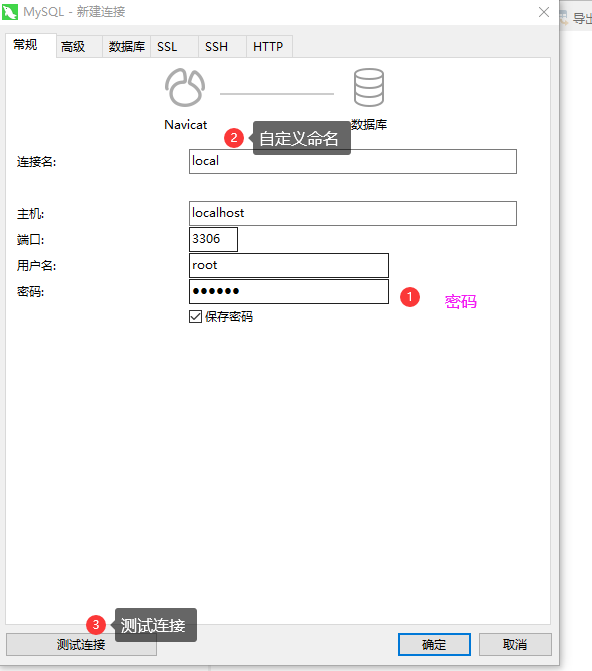Click the 主机 field with localhost
The image size is (592, 671).
pyautogui.click(x=353, y=213)
